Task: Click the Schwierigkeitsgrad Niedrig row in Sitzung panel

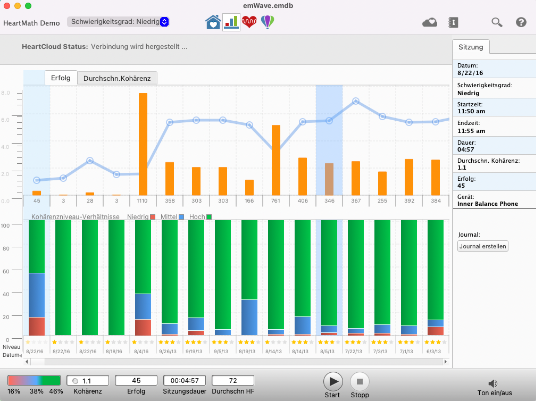Action: pos(494,89)
